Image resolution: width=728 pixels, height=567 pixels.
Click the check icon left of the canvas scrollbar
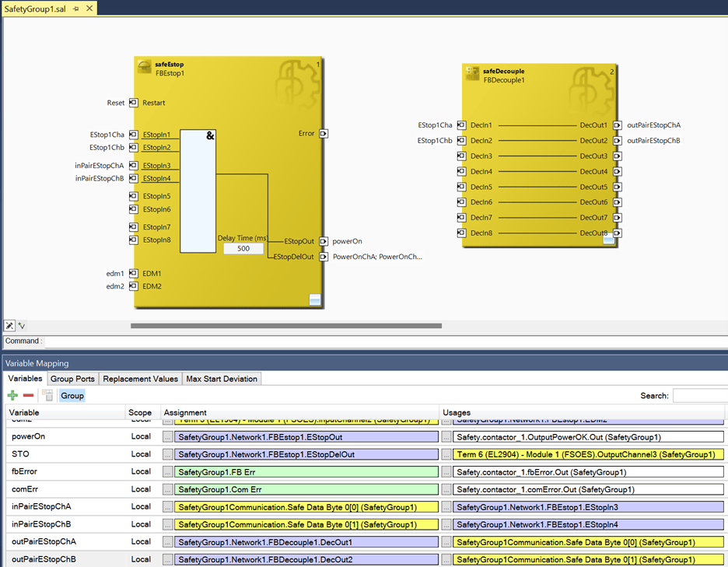tap(21, 326)
